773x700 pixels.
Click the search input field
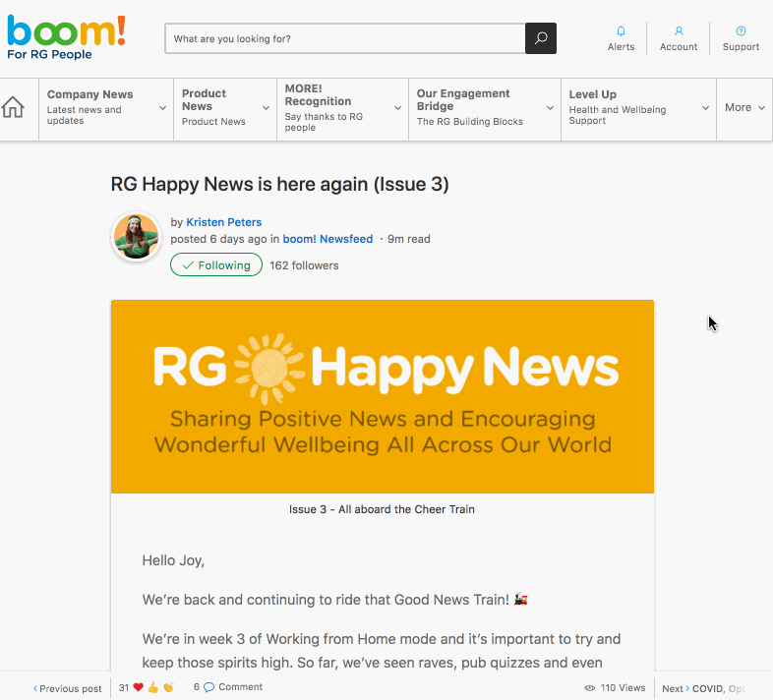click(344, 39)
